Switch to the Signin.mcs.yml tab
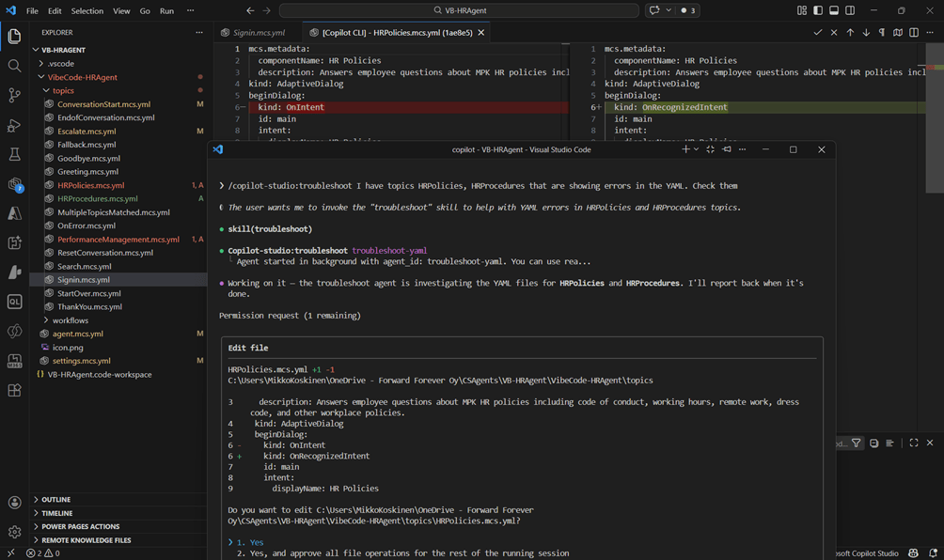Image resolution: width=944 pixels, height=560 pixels. (259, 32)
